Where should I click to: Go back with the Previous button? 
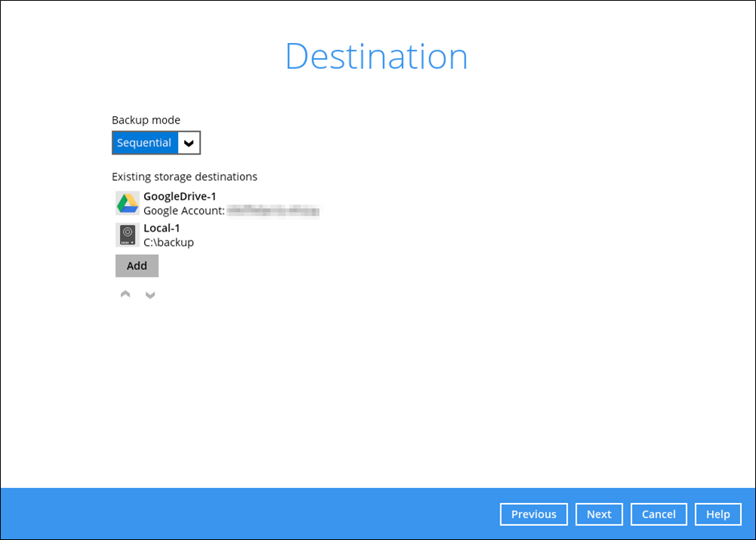coord(533,514)
